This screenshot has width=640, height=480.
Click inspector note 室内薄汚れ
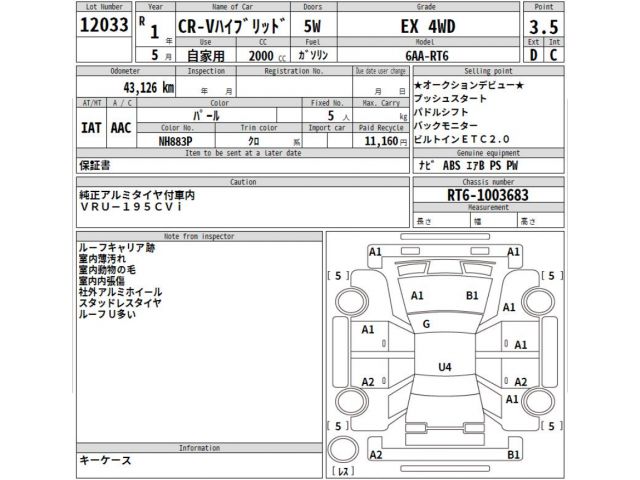[x=102, y=258]
